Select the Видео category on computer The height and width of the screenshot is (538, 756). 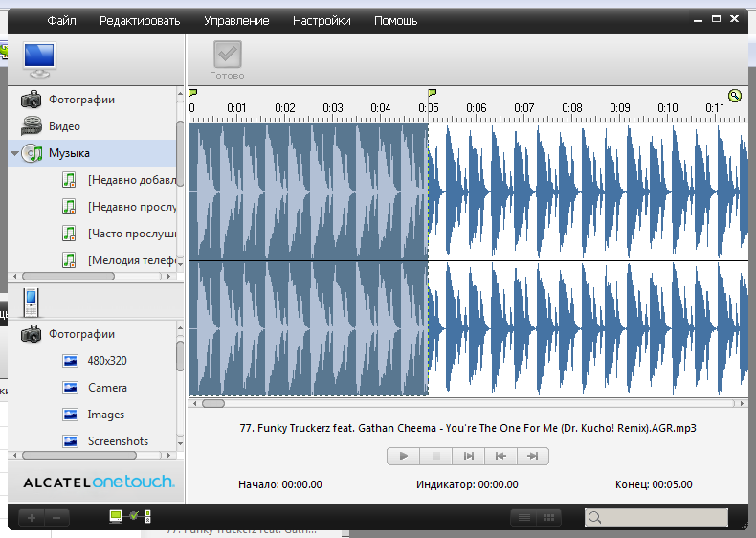pyautogui.click(x=64, y=126)
